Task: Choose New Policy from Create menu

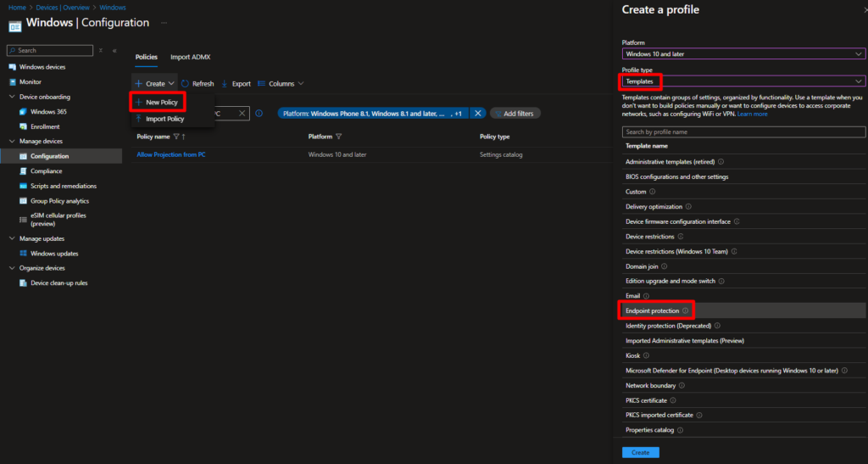Action: coord(158,103)
